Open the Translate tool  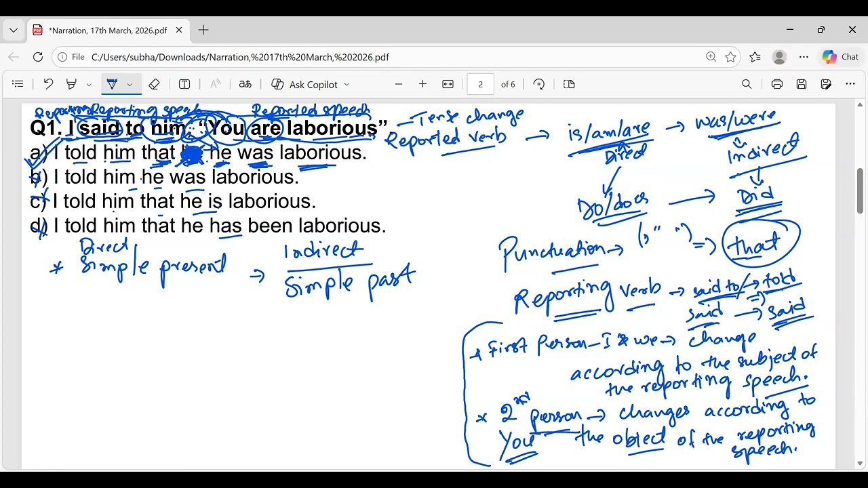click(x=245, y=84)
